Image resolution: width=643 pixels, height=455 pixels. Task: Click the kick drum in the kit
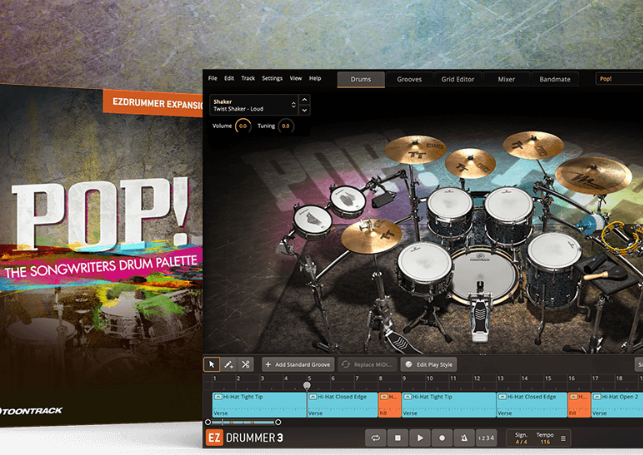click(483, 277)
